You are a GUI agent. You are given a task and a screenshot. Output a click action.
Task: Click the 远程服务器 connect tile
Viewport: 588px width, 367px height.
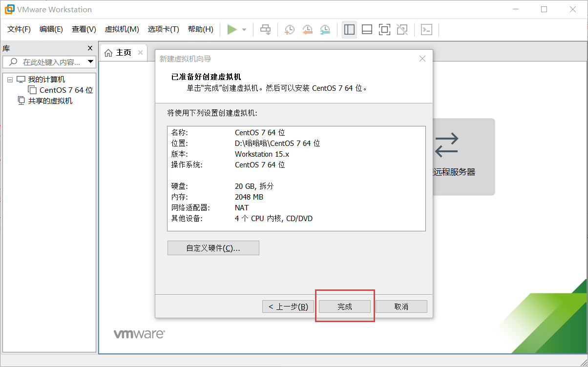tap(463, 156)
